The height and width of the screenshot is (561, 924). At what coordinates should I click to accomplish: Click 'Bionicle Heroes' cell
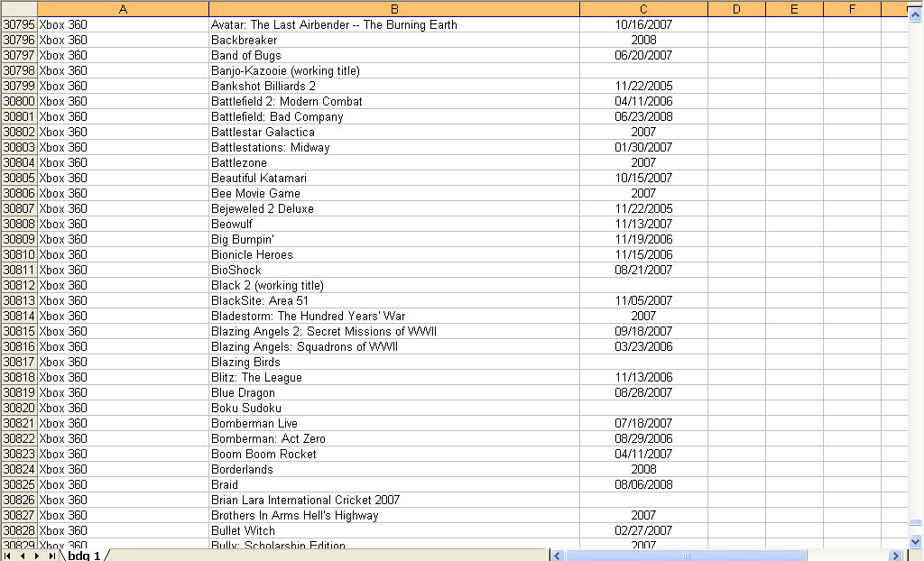pos(394,254)
